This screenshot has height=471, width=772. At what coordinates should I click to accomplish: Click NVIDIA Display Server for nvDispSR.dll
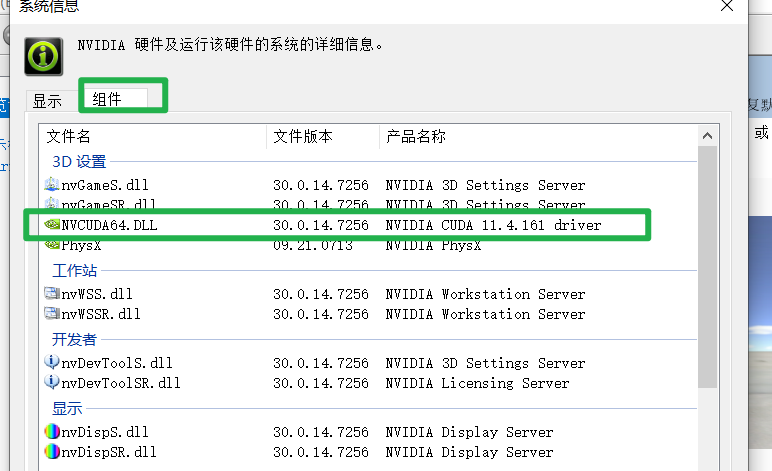pos(469,452)
